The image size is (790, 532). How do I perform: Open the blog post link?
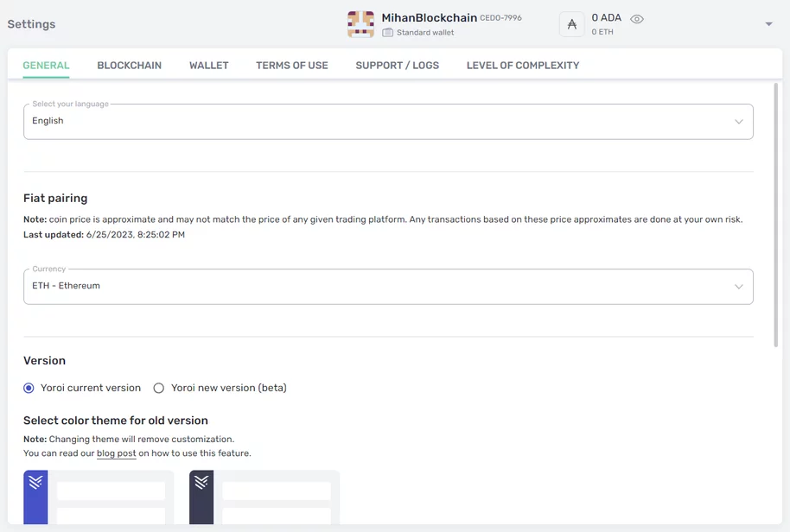click(x=116, y=453)
